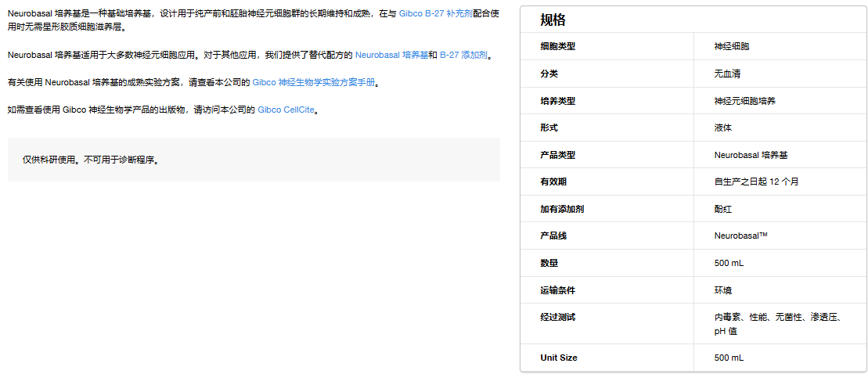This screenshot has height=374, width=868.
Task: Click the 运输条件 row label
Action: 558,290
